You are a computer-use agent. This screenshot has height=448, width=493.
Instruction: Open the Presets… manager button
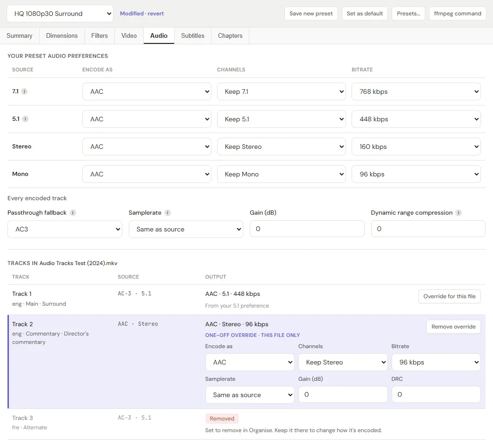pyautogui.click(x=408, y=14)
